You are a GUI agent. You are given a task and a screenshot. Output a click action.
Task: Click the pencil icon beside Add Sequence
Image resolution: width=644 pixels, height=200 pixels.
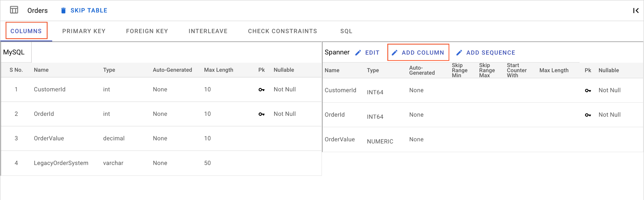[x=459, y=53]
